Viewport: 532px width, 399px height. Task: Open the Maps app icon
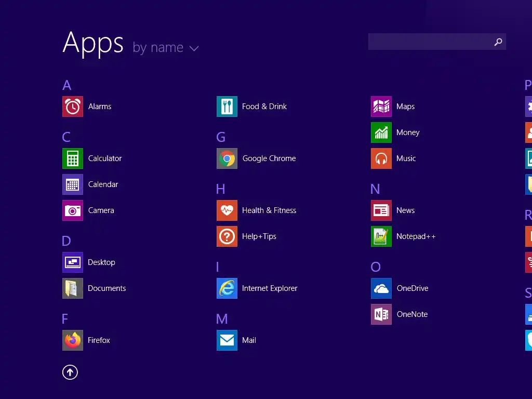tap(381, 107)
